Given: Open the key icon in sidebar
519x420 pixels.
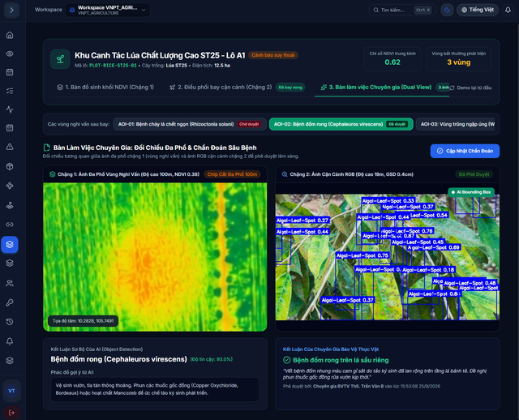Looking at the screenshot, I should [10, 302].
